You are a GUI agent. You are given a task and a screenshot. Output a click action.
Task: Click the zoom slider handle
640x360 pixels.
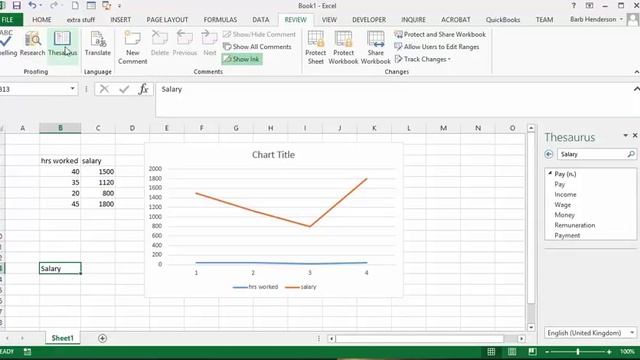[578, 351]
